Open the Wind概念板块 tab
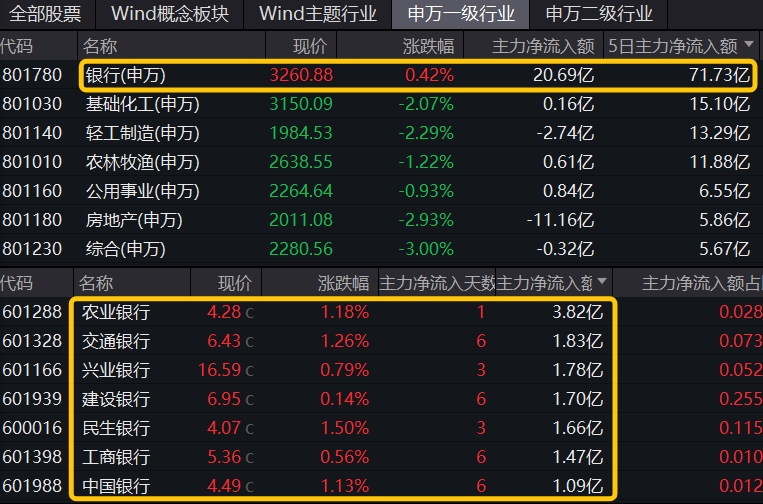The width and height of the screenshot is (763, 504). (169, 14)
